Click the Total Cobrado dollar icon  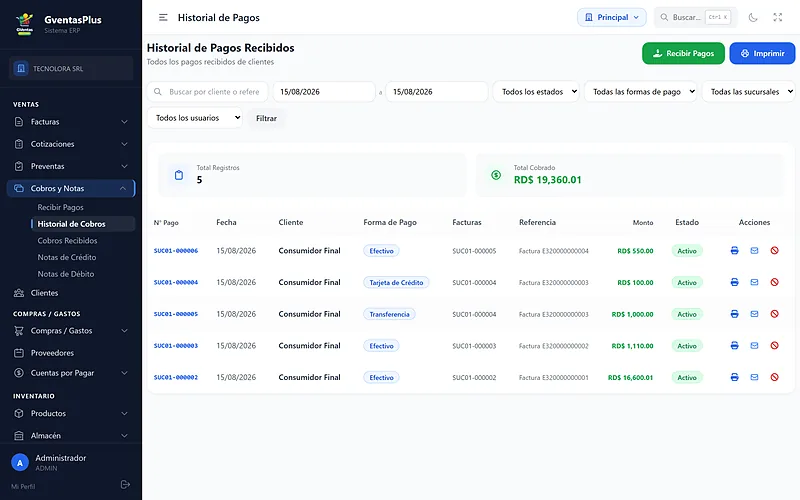click(496, 175)
